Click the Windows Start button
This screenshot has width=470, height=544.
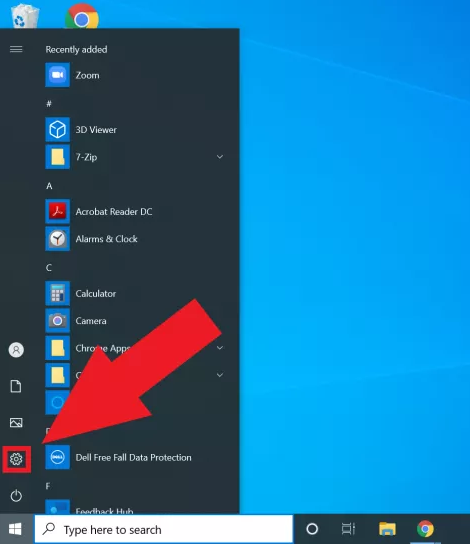(x=15, y=529)
